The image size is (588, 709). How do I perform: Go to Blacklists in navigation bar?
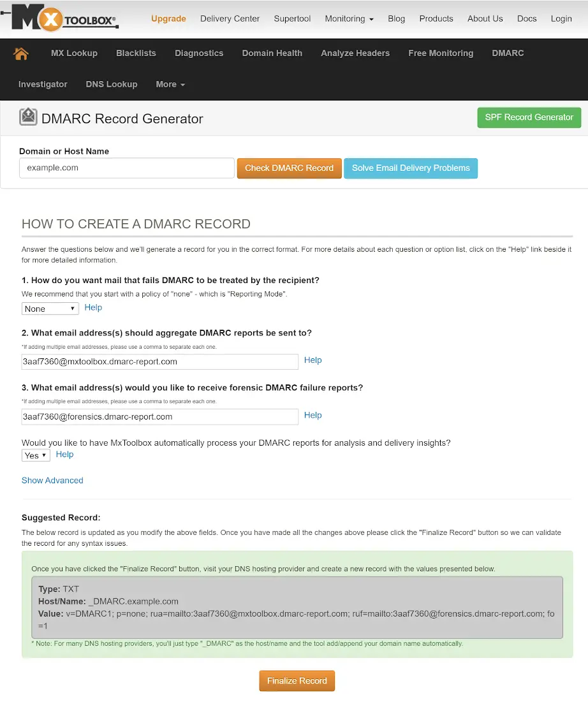136,53
